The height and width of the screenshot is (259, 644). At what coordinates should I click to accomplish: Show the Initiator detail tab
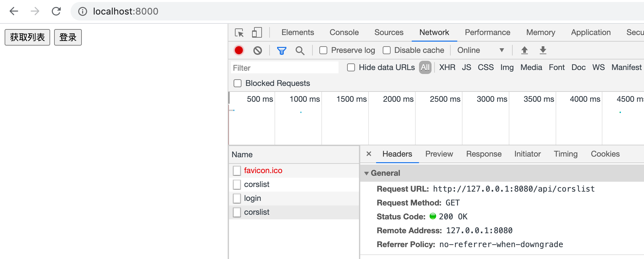(x=527, y=154)
